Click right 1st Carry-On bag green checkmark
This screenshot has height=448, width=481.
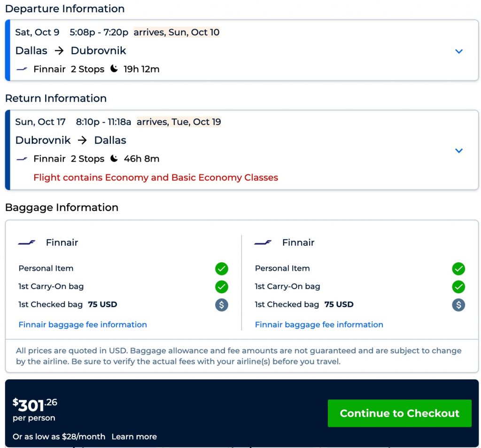458,286
